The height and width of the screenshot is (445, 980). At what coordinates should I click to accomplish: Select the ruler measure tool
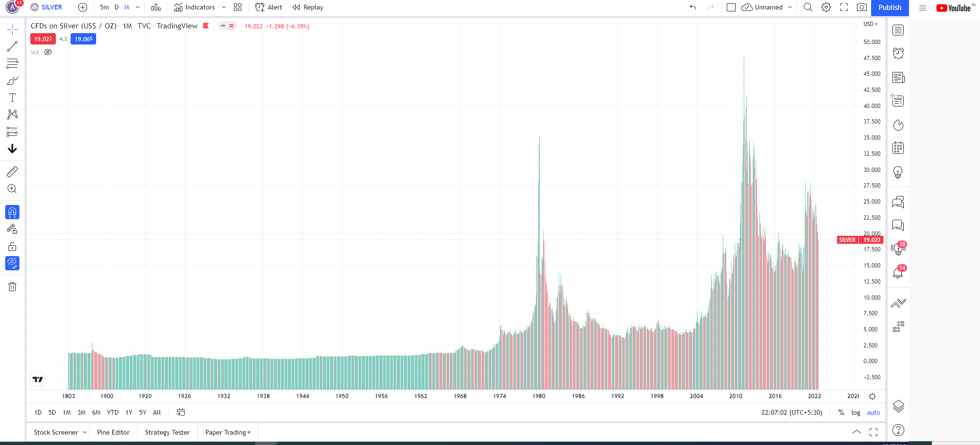tap(12, 171)
